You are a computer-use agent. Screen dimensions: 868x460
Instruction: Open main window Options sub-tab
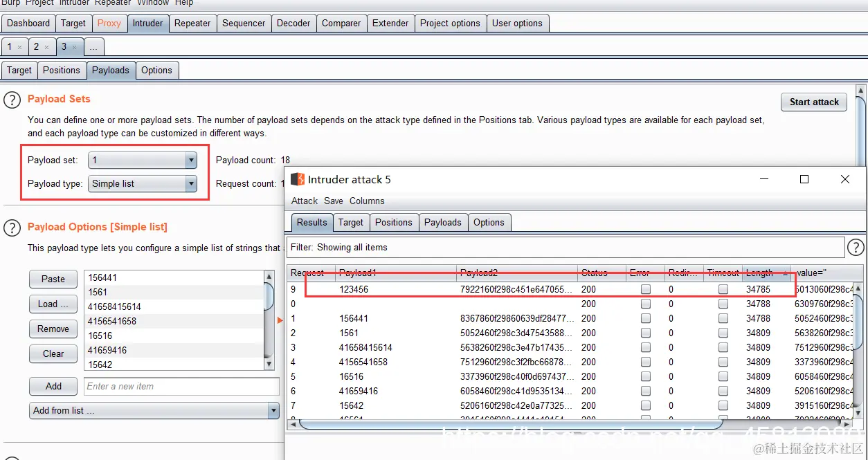(156, 70)
